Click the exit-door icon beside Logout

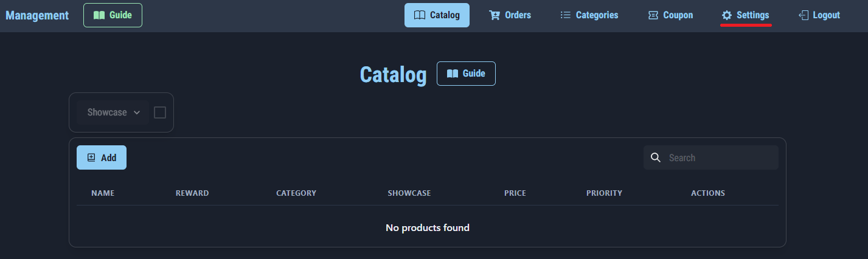pyautogui.click(x=803, y=15)
